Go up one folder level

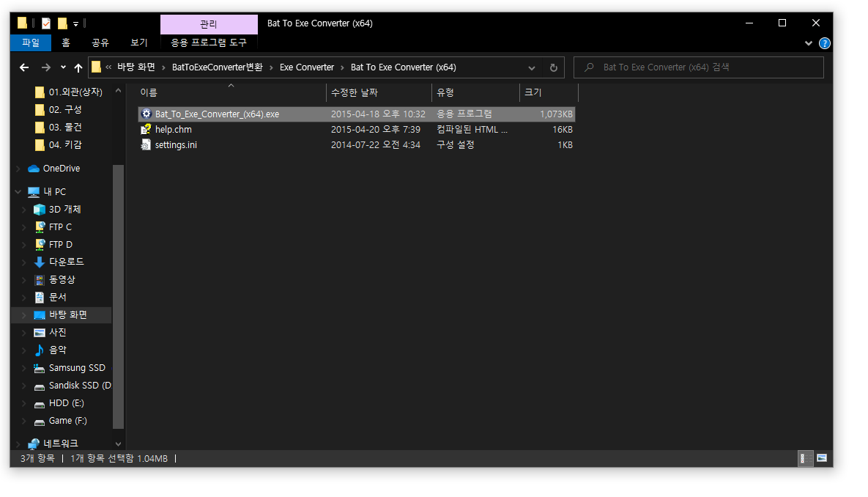pos(78,67)
